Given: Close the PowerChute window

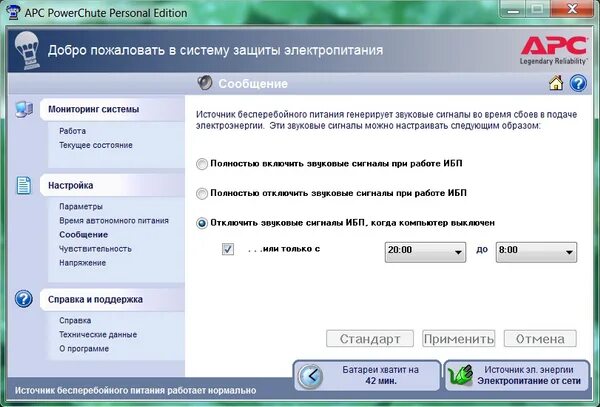Looking at the screenshot, I should (x=572, y=8).
